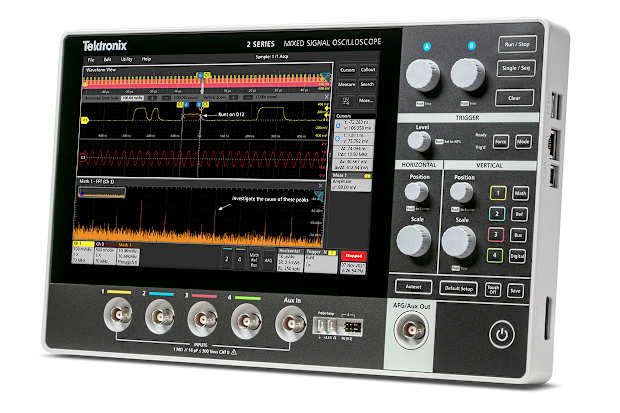Click the on-screen Cursors button
620x413 pixels.
pyautogui.click(x=347, y=70)
